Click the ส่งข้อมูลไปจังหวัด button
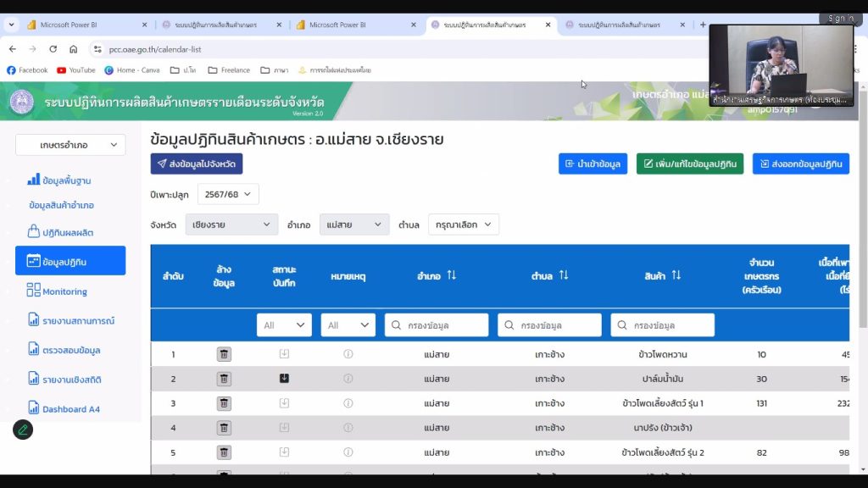The image size is (868, 488). click(197, 164)
